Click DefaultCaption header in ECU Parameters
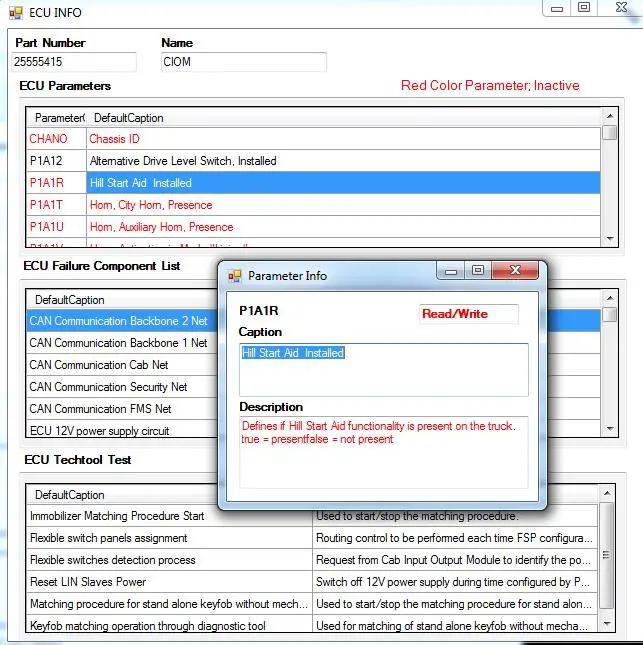This screenshot has height=645, width=643. tap(343, 118)
